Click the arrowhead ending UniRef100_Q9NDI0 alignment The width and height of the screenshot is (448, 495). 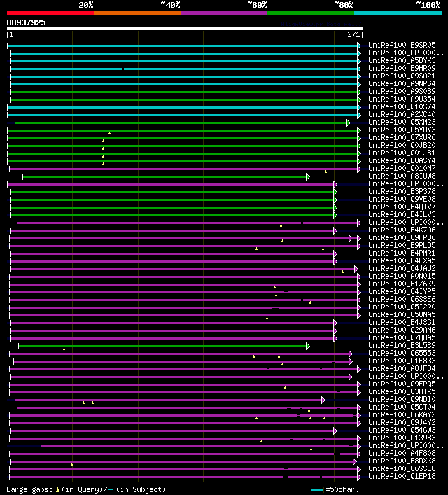tap(323, 400)
